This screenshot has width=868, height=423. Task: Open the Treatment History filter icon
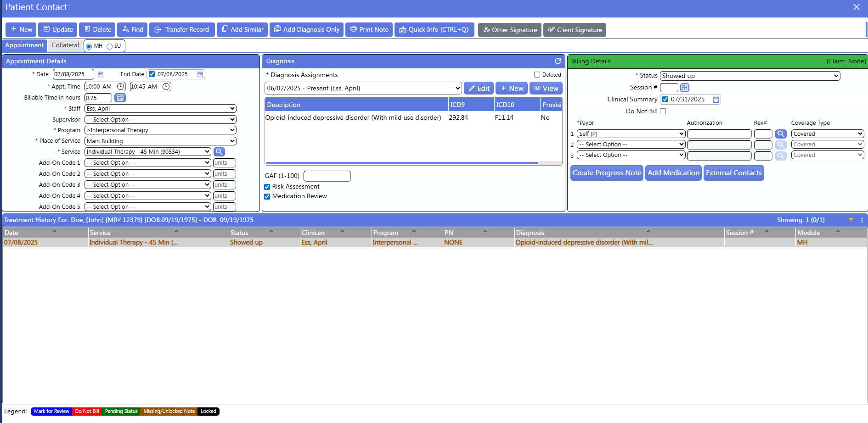(x=851, y=220)
